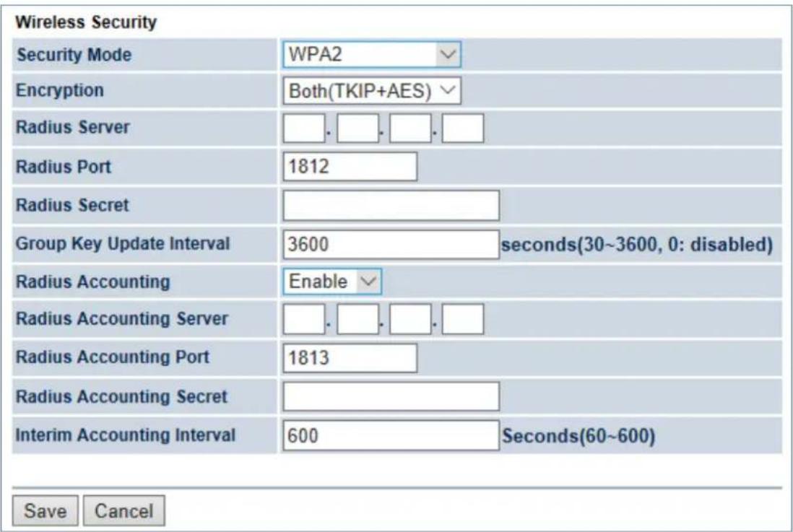This screenshot has width=793, height=532.
Task: Click the Radius Accounting Port label
Action: (112, 357)
